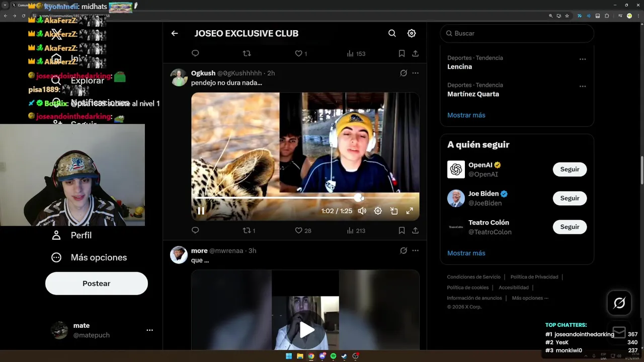Open the OpenAI profile
The image size is (644, 362).
480,165
